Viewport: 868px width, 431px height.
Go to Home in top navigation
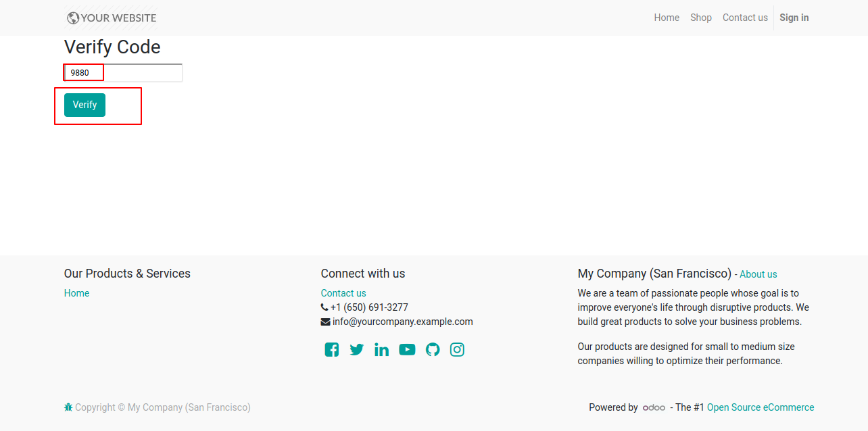pos(667,18)
